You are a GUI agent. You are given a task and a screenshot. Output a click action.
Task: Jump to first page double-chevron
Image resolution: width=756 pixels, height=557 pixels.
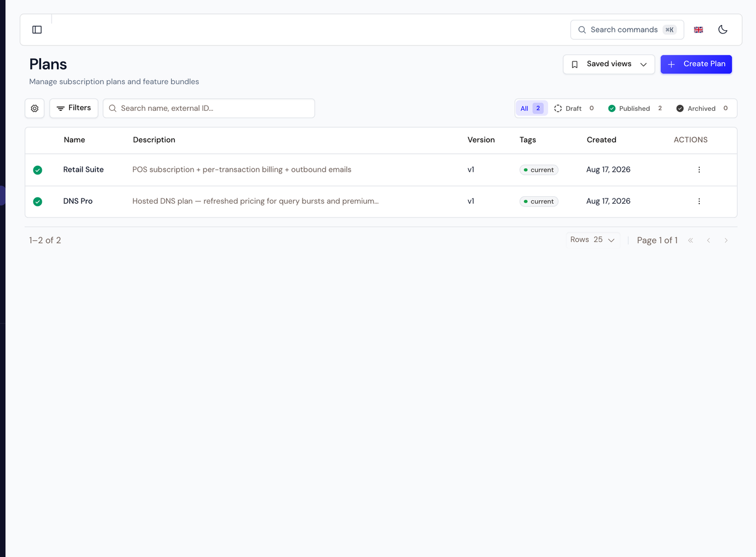(690, 240)
